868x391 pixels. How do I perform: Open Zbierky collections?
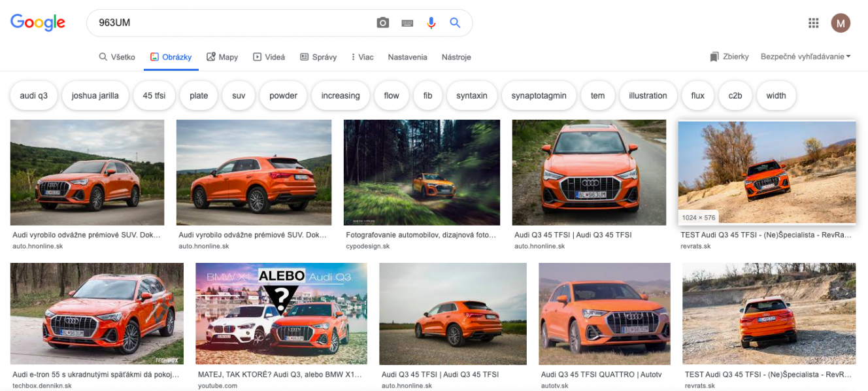[729, 57]
